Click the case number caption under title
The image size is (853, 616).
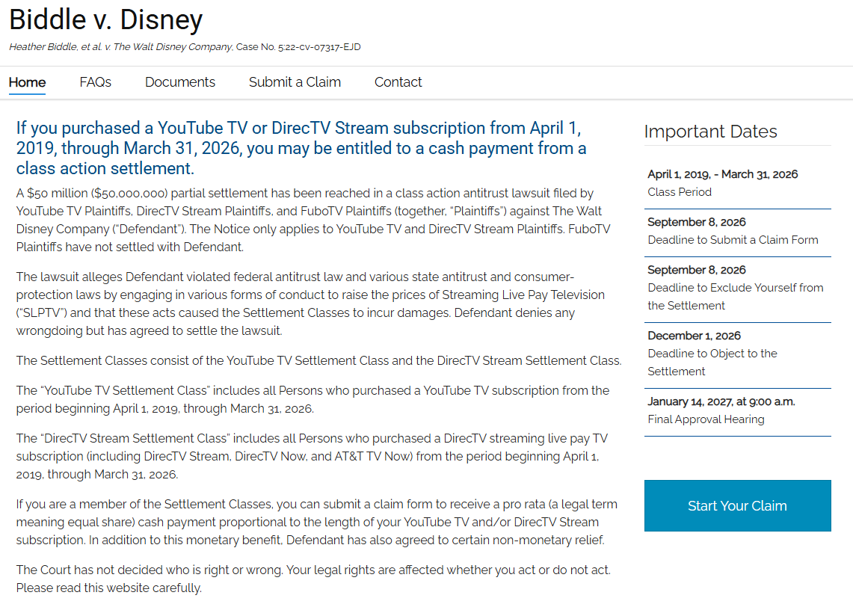point(185,47)
